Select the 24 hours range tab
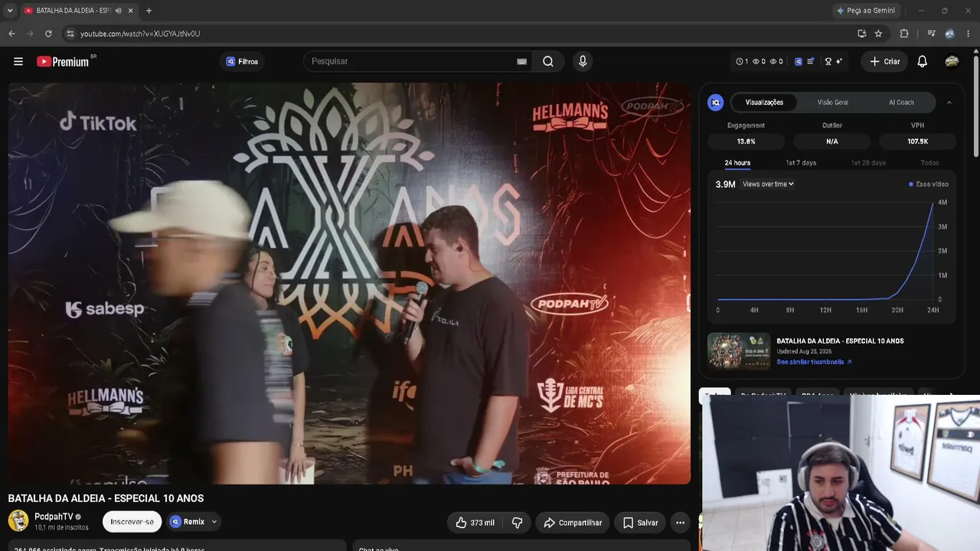 coord(737,163)
